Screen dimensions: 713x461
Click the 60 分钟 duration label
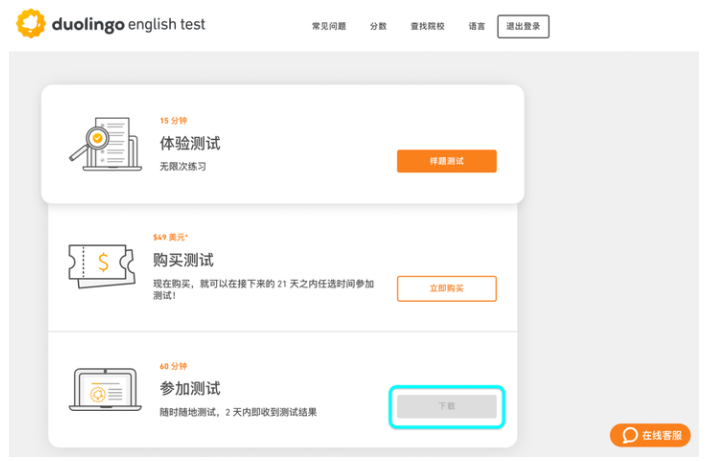(173, 366)
